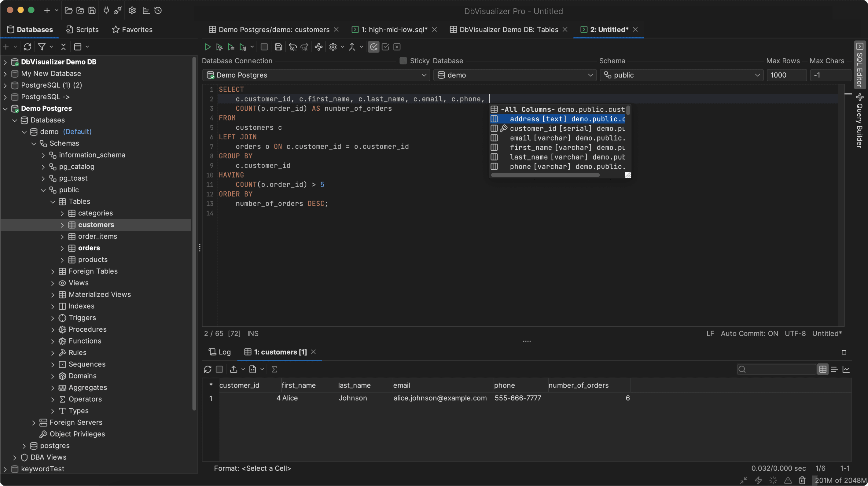This screenshot has width=868, height=486.
Task: Edit the Max Rows value of 1000
Action: [x=786, y=75]
